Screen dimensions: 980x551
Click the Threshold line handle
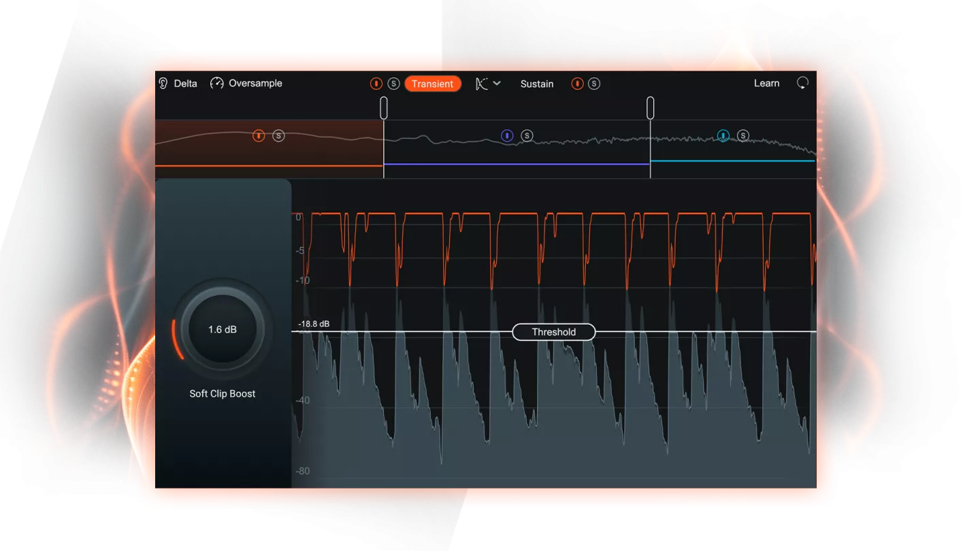tap(553, 332)
